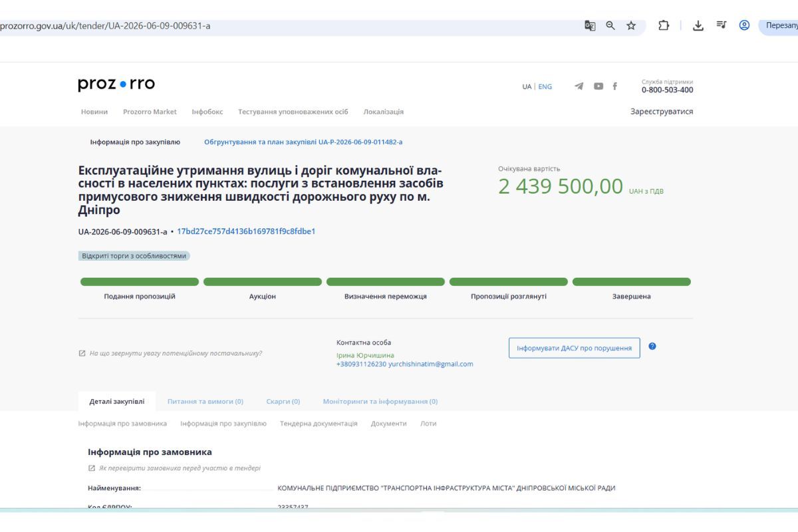Jump to Інформація про замовника section link
The width and height of the screenshot is (798, 532).
[122, 424]
